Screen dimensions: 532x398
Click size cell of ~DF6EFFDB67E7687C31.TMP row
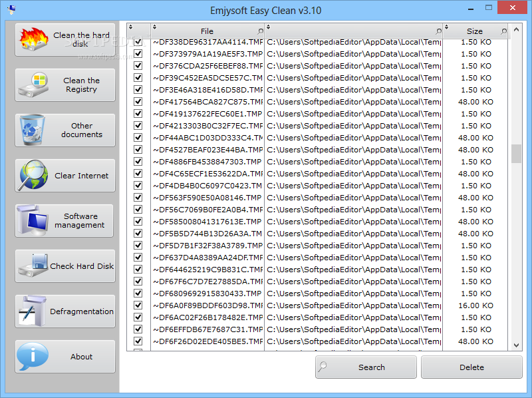pos(476,329)
